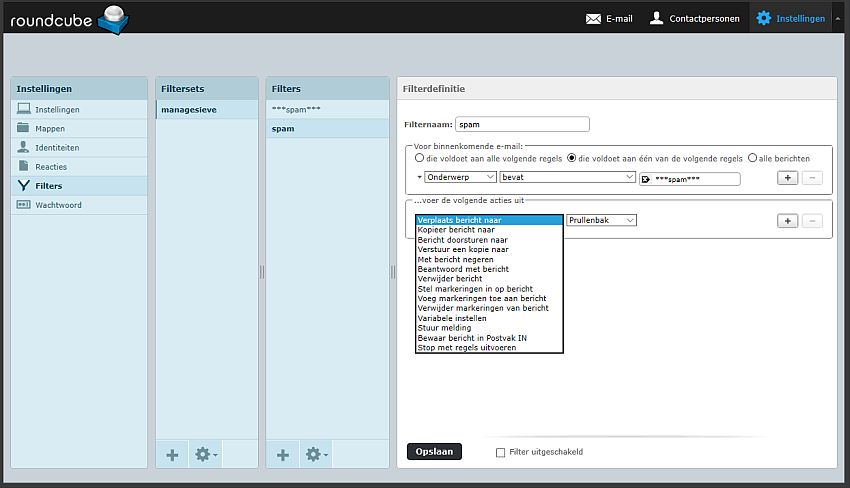Click the Opslaan button
Viewport: 850px width, 488px height.
pos(434,451)
